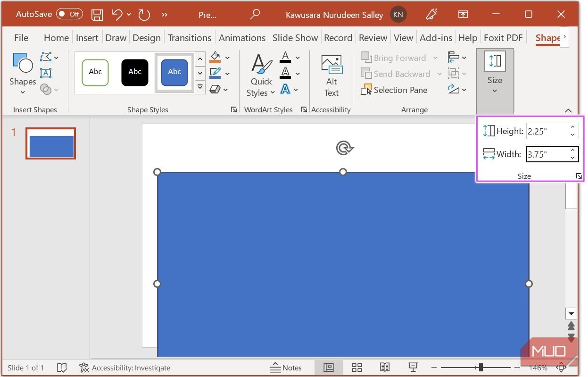The image size is (588, 377).
Task: Click the Text Effects glowing A
Action: pyautogui.click(x=285, y=89)
